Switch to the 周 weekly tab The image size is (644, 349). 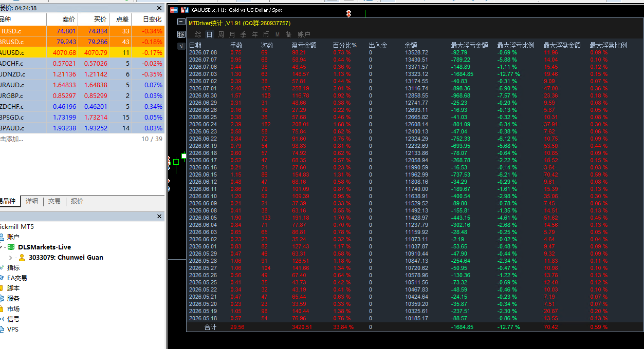point(221,34)
